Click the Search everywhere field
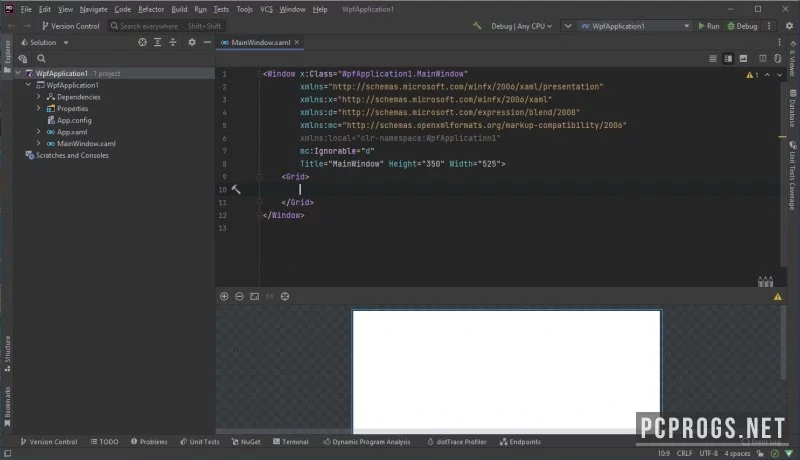This screenshot has height=460, width=800. (x=167, y=26)
